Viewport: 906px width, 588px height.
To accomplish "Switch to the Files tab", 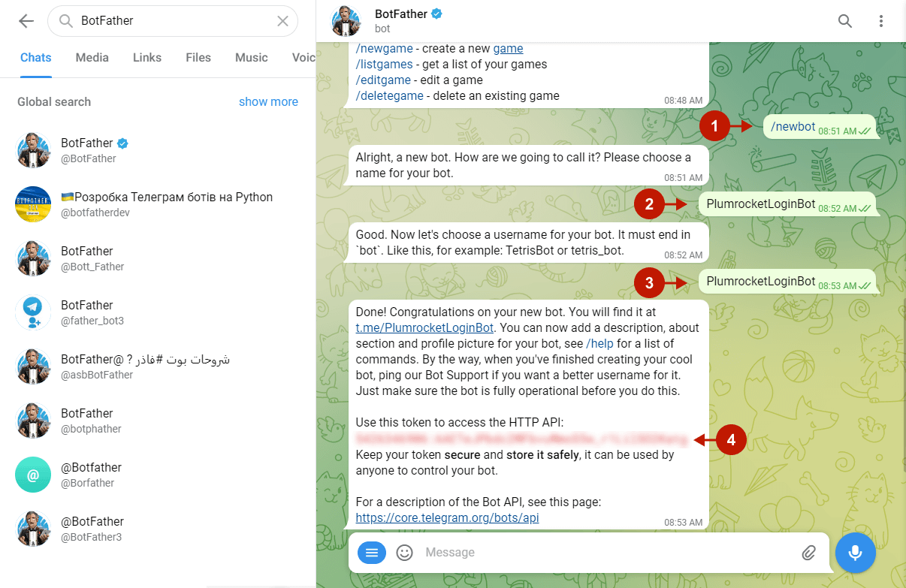I will 198,58.
